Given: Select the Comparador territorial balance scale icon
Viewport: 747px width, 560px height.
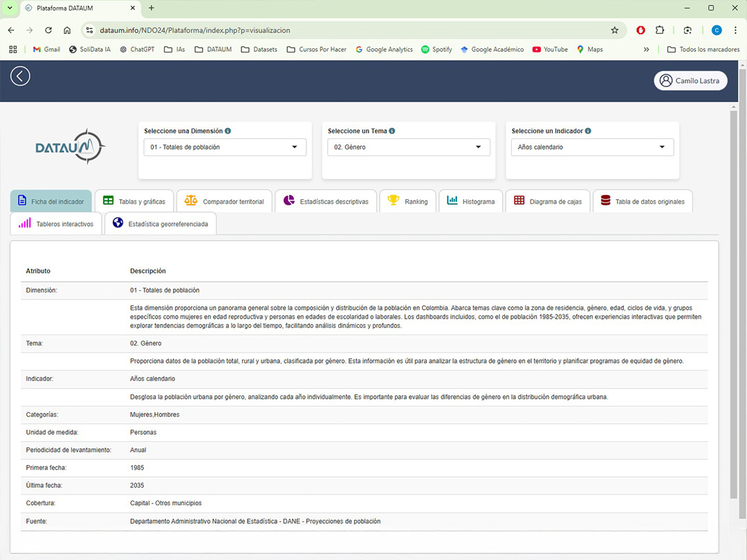Looking at the screenshot, I should tap(190, 201).
